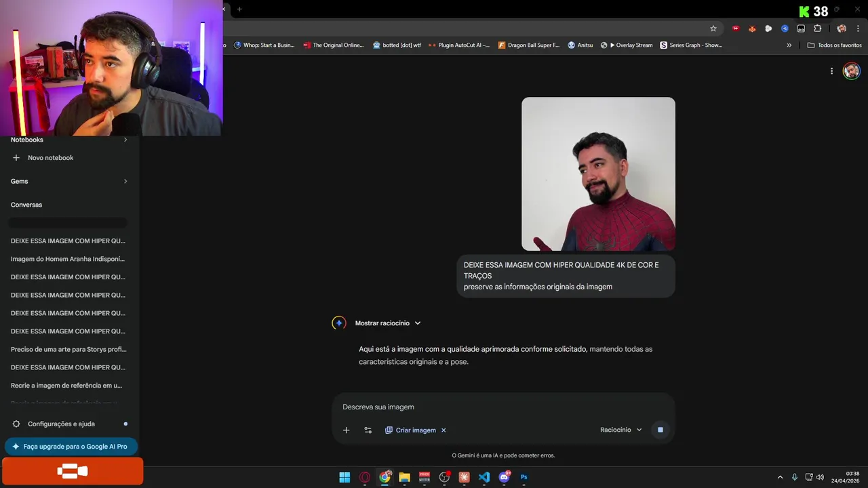Screen dimensions: 868x488
Task: Open a new browser tab with plus icon
Action: (239, 9)
